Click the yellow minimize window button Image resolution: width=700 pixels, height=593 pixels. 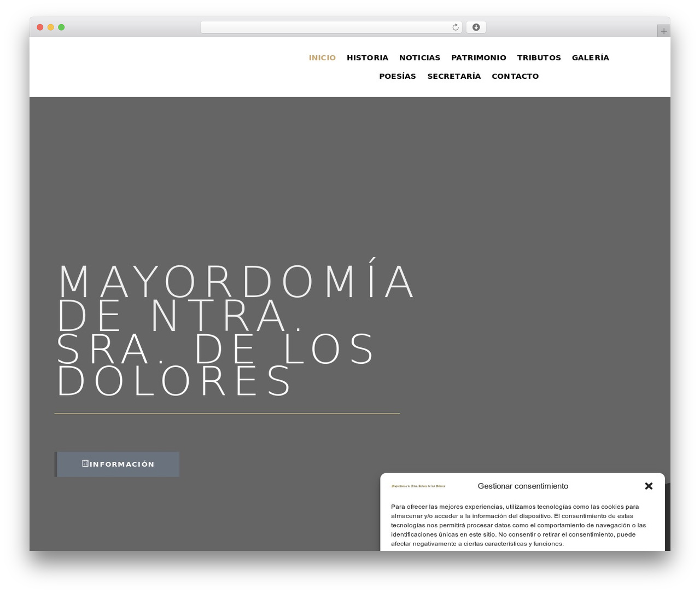click(51, 27)
